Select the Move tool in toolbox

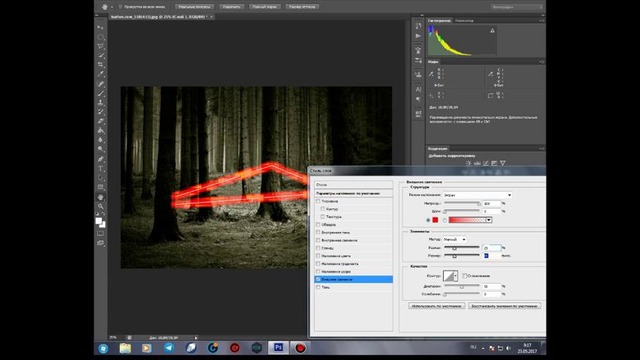pos(100,27)
